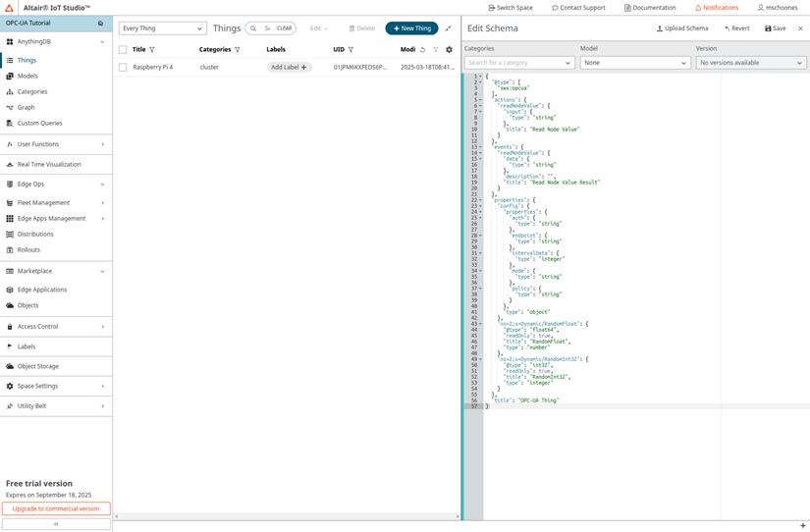This screenshot has width=810, height=532.
Task: Open Real Time Visualization
Action: (x=49, y=164)
